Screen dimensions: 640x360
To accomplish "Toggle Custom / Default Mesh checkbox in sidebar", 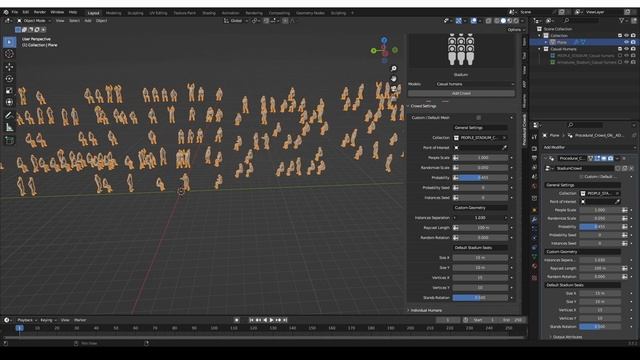I will click(478, 118).
